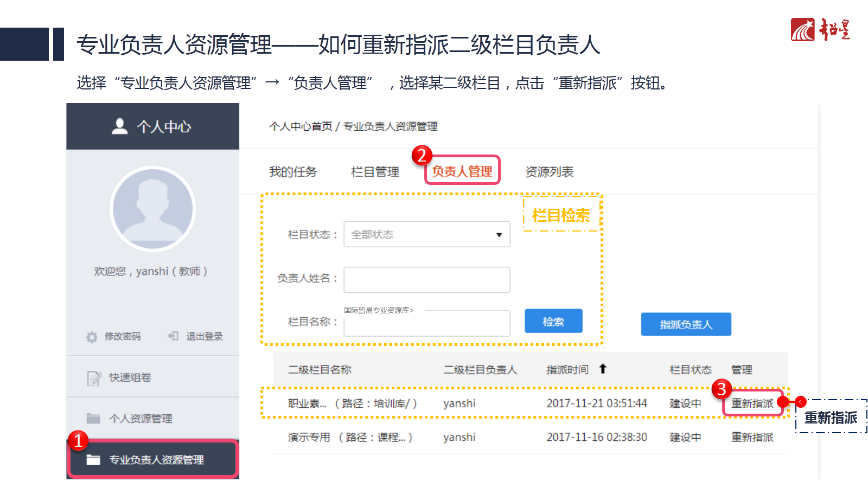Select the 资源列表 tab

click(x=549, y=172)
